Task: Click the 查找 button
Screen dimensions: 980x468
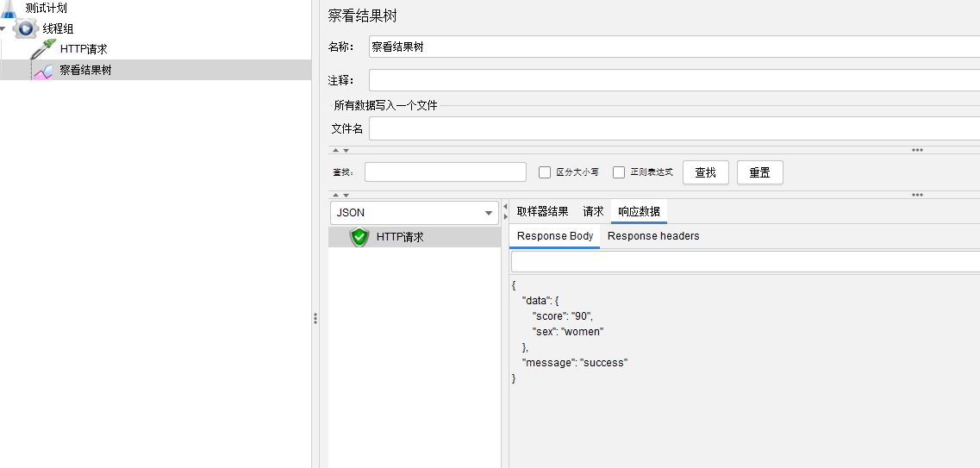Action: [x=706, y=172]
